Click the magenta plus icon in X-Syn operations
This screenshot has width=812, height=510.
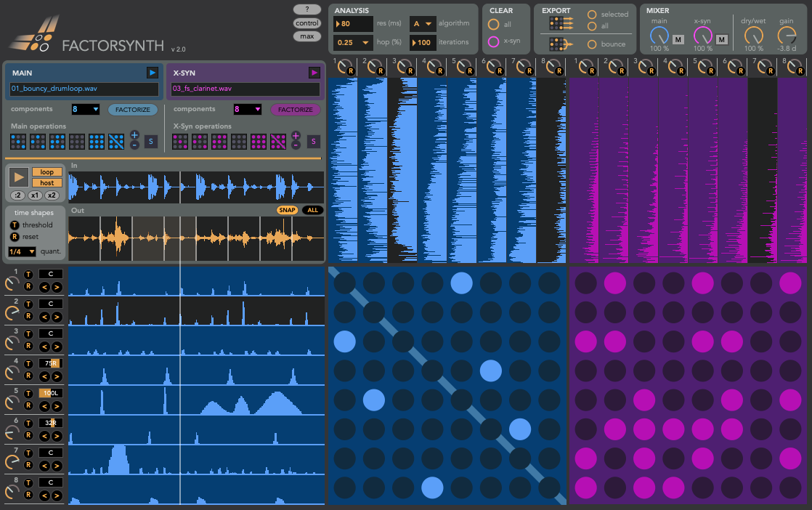(296, 136)
